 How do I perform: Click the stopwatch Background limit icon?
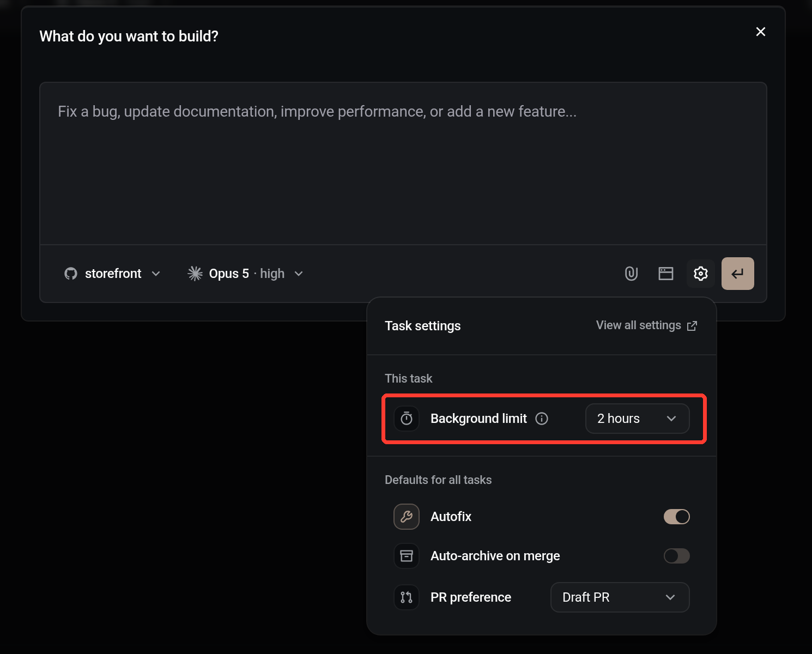(407, 419)
